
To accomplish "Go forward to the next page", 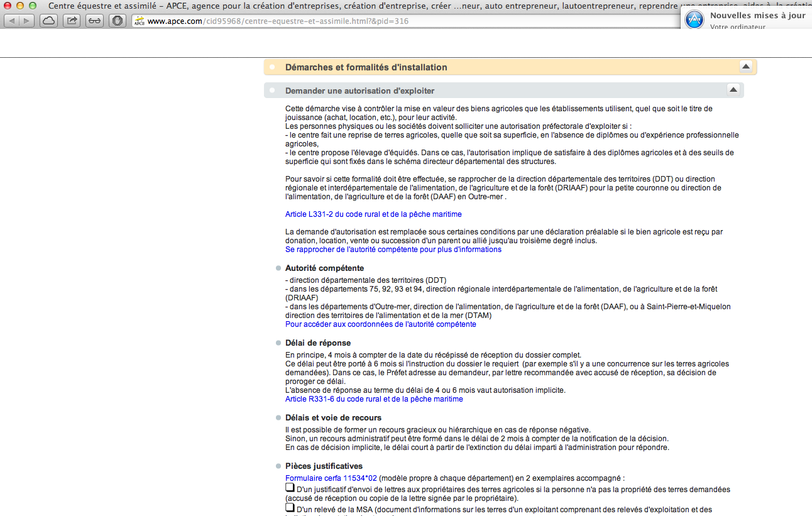I will coord(28,21).
